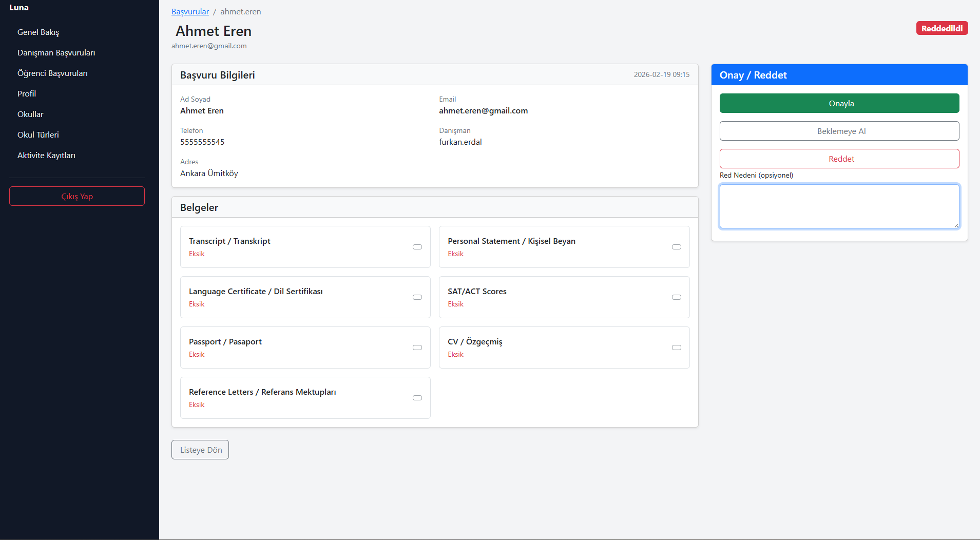Click Eksik label under Passport
This screenshot has height=540, width=980.
click(x=197, y=354)
